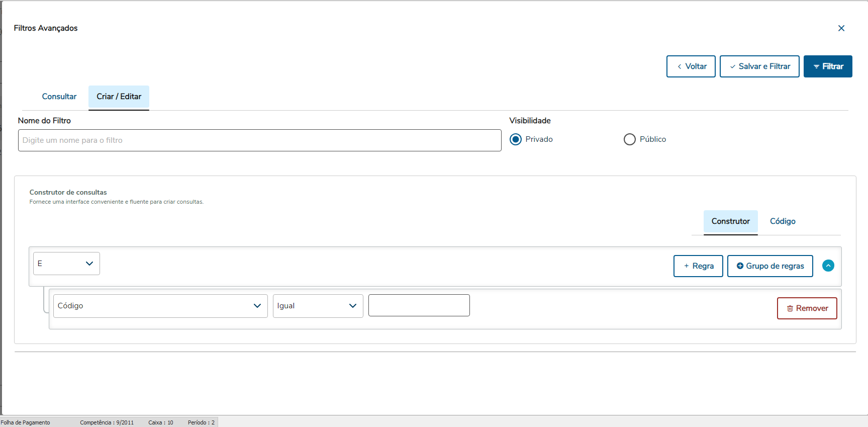Close the Filtros Avançados dialog
The image size is (868, 427).
coord(841,28)
